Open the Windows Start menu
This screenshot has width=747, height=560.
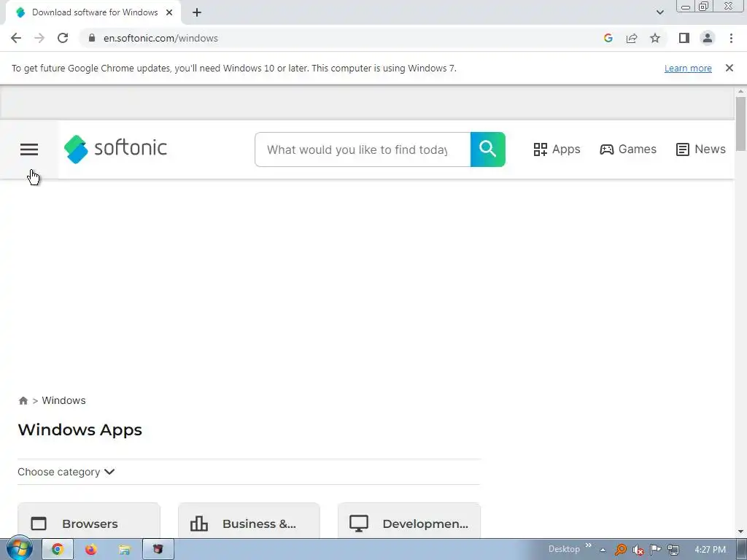(20, 549)
